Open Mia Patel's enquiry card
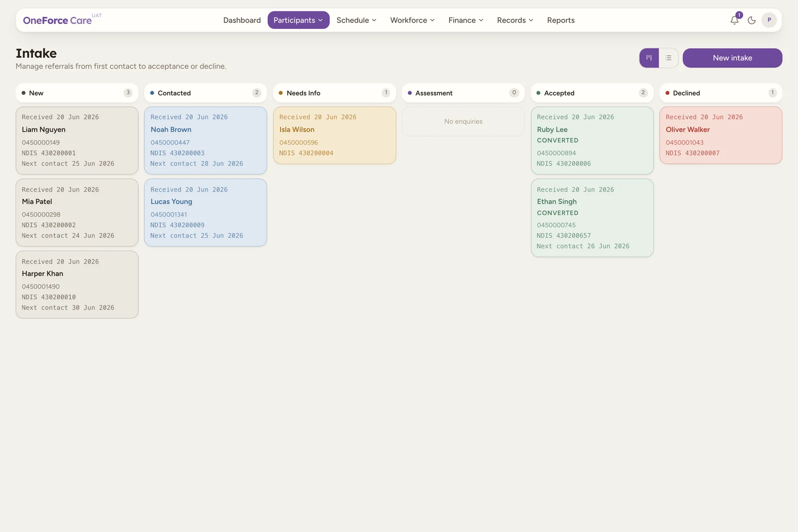The image size is (798, 532). [77, 212]
